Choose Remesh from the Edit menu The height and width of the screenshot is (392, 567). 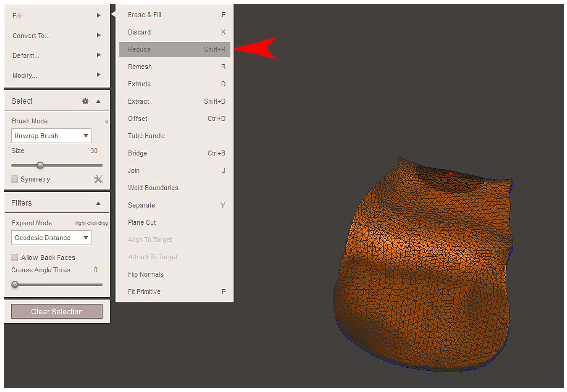pos(175,67)
